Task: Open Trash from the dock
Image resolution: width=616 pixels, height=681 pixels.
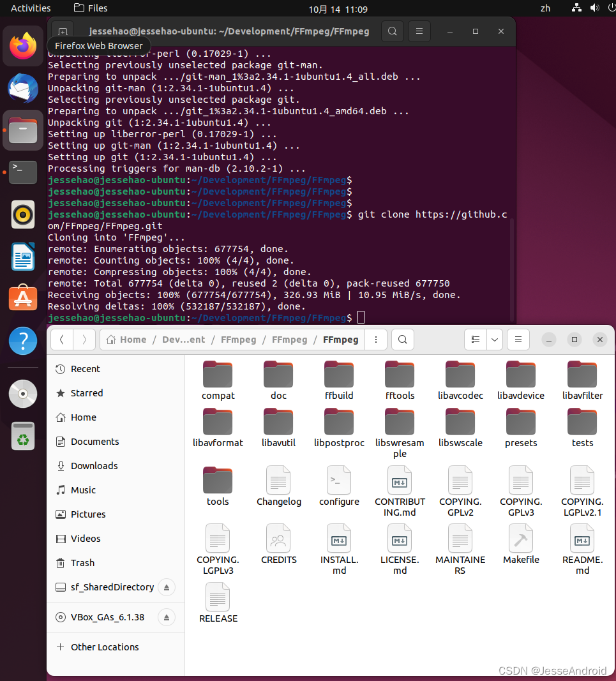Action: [x=23, y=436]
